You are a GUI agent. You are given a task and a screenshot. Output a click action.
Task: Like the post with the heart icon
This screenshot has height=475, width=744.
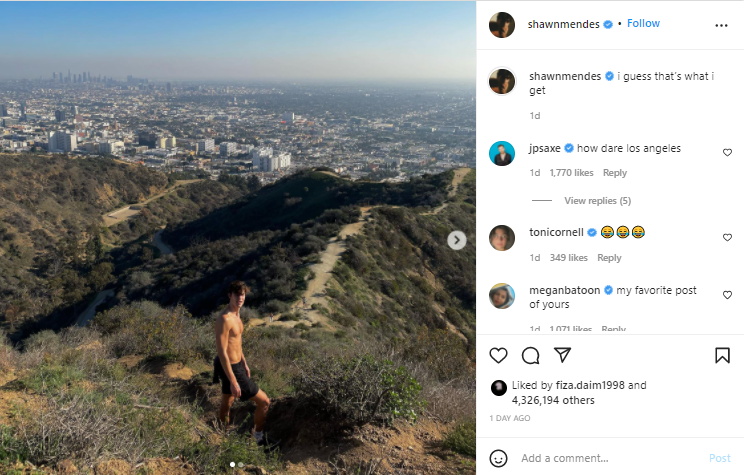[x=499, y=355]
